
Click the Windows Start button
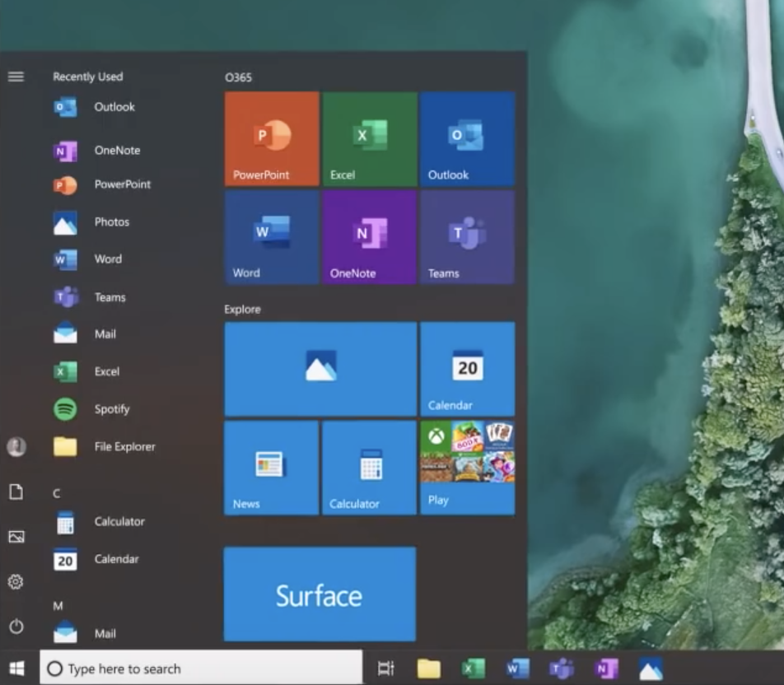click(17, 669)
